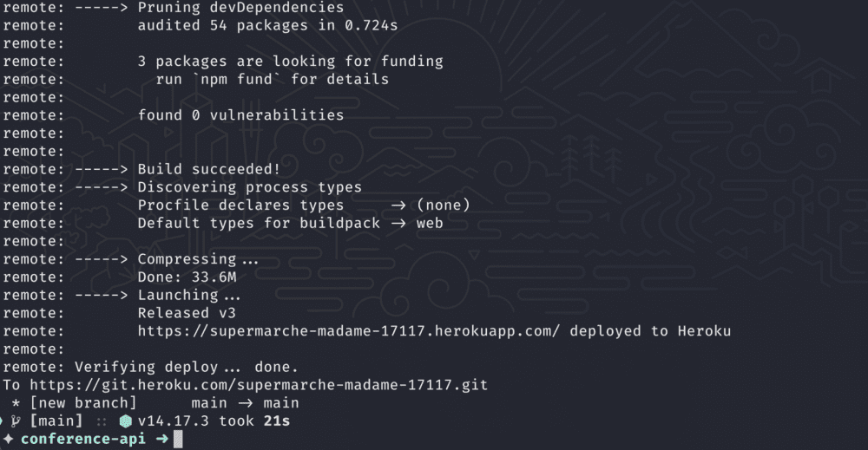This screenshot has width=868, height=450.
Task: Click the 'conference-api' directory name
Action: [x=83, y=439]
